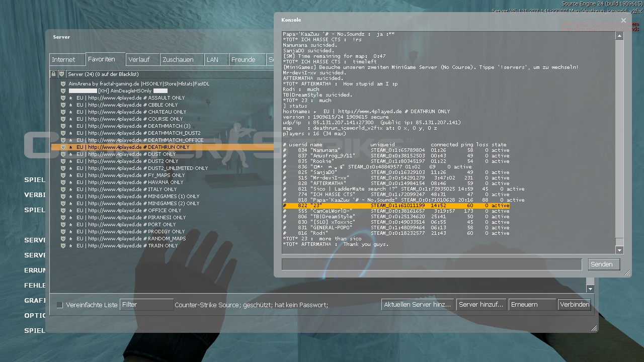This screenshot has height=362, width=644.
Task: Click shield icon beside CBBLE ONLY server
Action: 63,105
